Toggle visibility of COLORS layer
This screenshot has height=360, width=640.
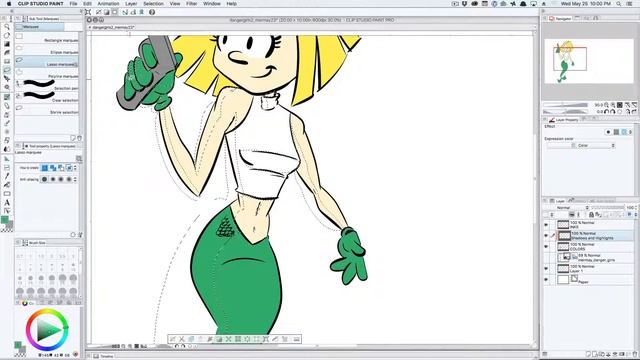coord(546,247)
